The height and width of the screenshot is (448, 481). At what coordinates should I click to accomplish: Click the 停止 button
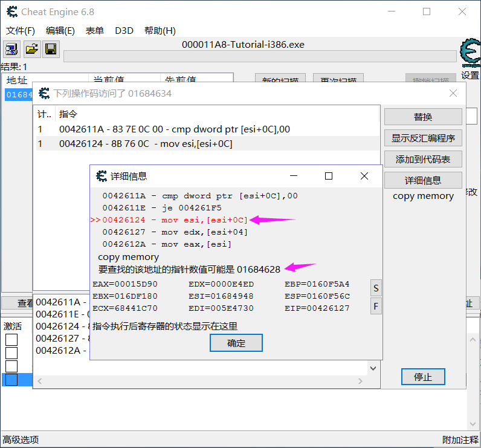[423, 377]
